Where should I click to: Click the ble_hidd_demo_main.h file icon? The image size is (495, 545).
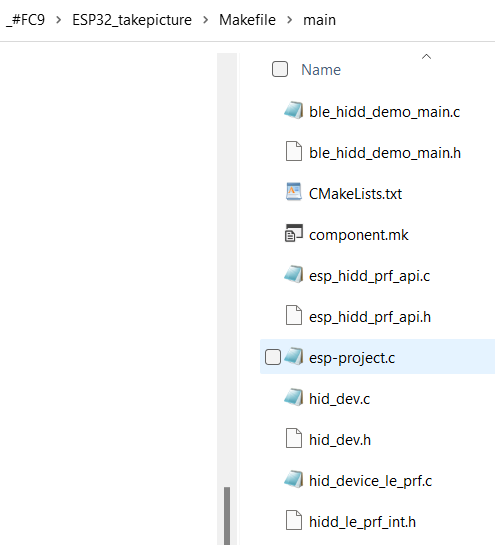293,152
